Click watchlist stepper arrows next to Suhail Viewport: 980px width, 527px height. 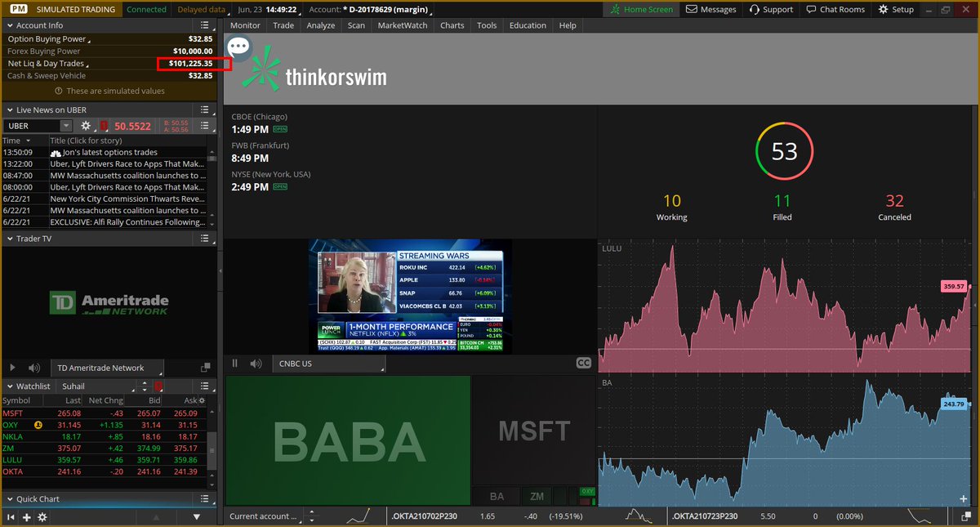[145, 386]
